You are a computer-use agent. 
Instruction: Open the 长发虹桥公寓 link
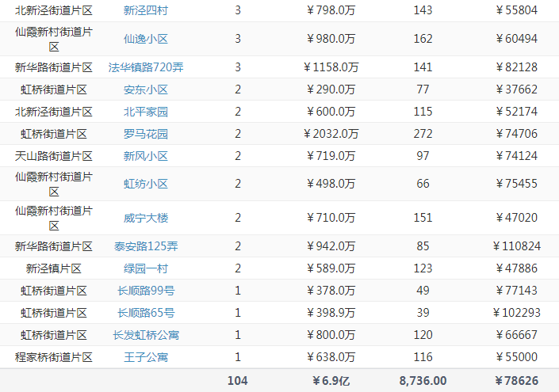click(145, 335)
